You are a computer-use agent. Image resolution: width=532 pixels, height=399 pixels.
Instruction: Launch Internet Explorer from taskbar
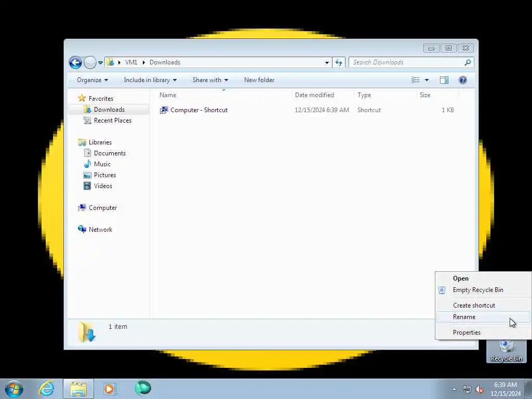coord(46,389)
